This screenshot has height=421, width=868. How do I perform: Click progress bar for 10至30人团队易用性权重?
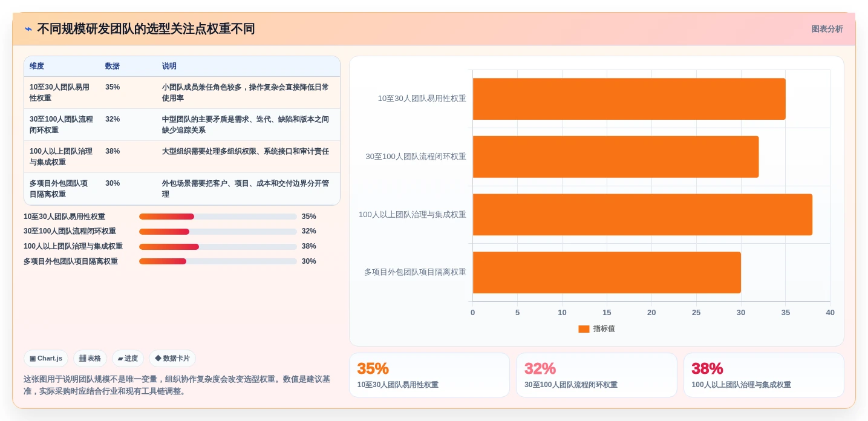click(218, 217)
